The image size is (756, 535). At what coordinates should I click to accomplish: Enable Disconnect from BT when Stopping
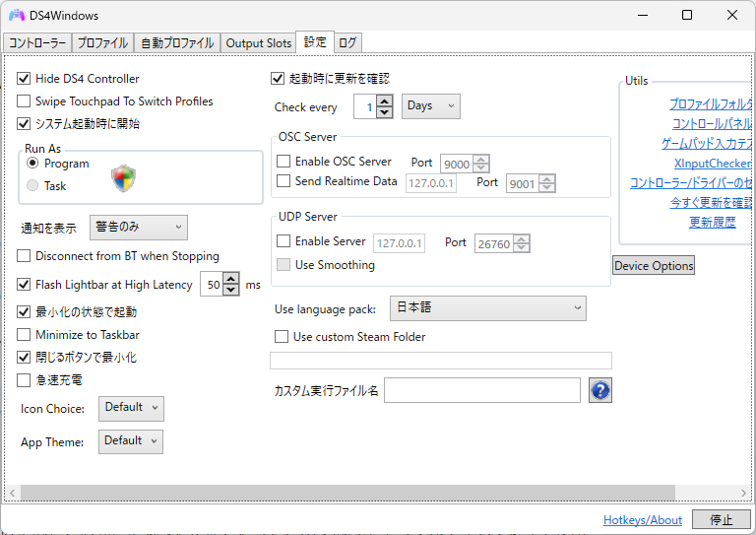24,256
